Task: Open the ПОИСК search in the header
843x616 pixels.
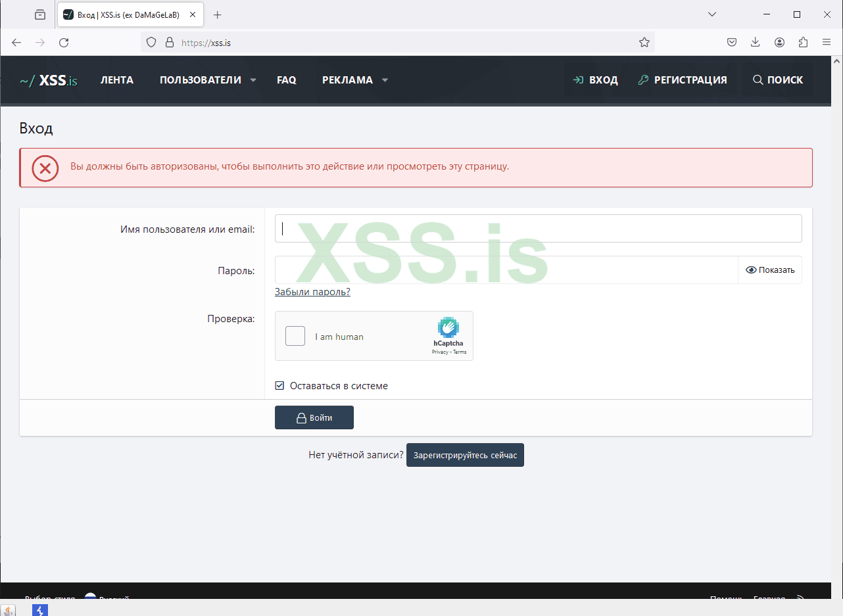Action: click(x=778, y=80)
